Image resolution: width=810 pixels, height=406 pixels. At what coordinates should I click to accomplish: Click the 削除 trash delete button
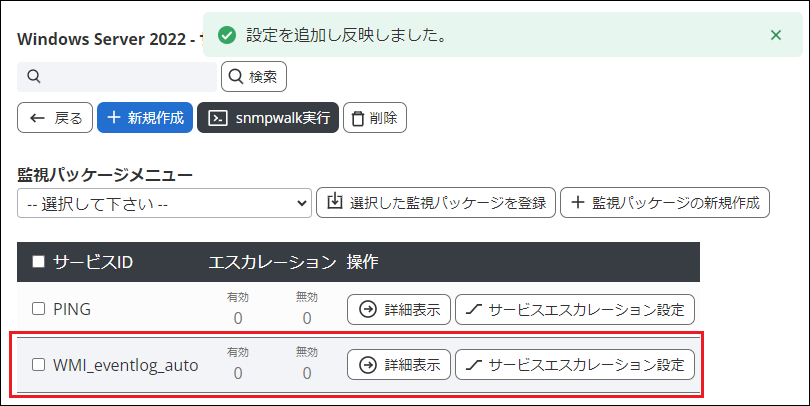pyautogui.click(x=375, y=117)
